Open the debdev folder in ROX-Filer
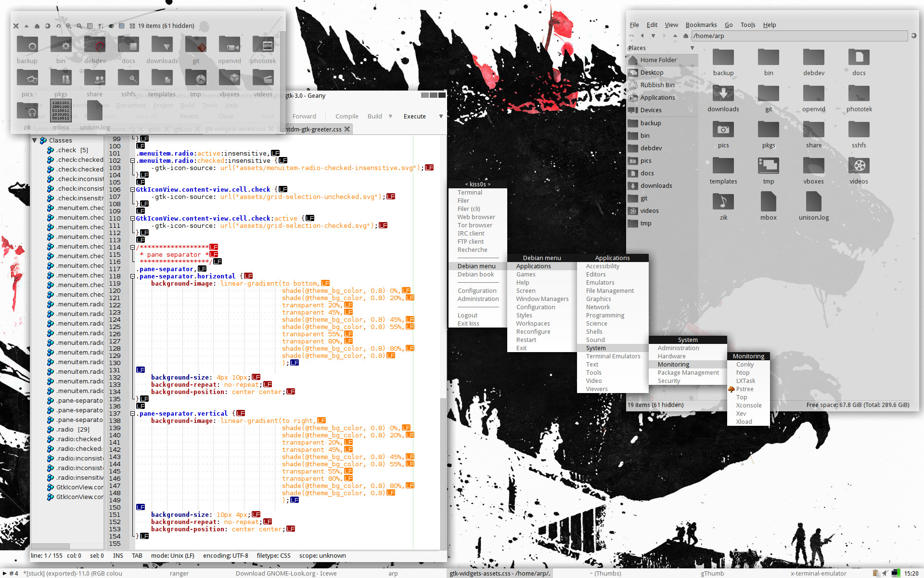The width and height of the screenshot is (924, 578). click(x=95, y=50)
